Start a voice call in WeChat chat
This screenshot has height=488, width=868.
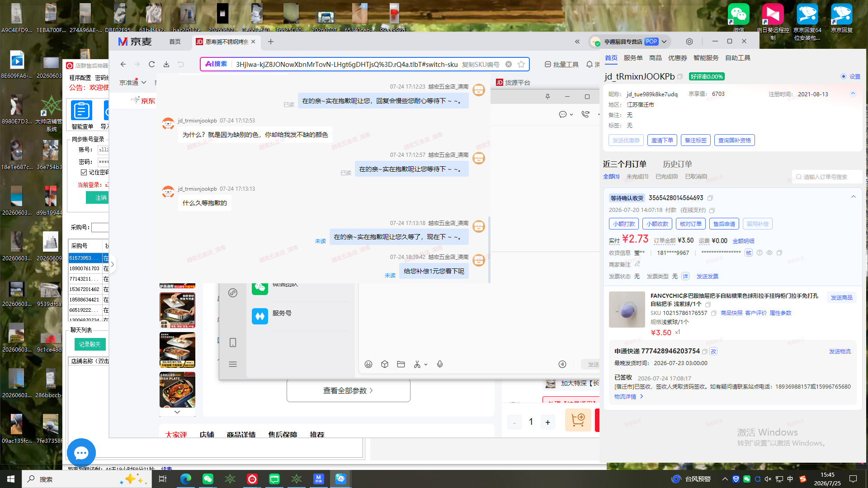585,114
